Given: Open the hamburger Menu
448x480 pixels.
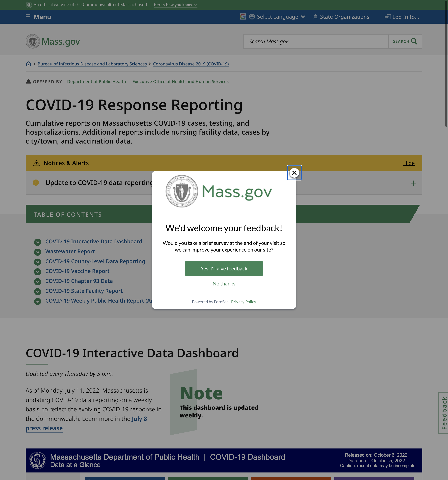Looking at the screenshot, I should (38, 17).
